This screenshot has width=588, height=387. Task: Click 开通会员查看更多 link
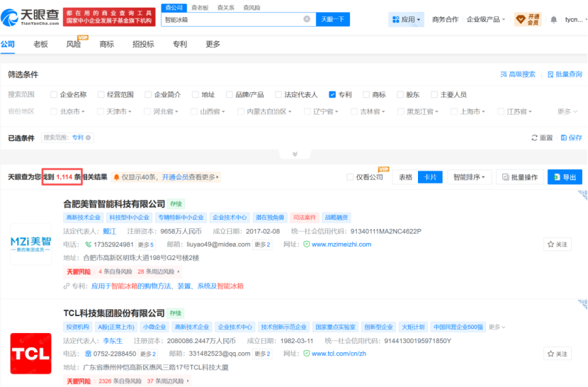(190, 177)
